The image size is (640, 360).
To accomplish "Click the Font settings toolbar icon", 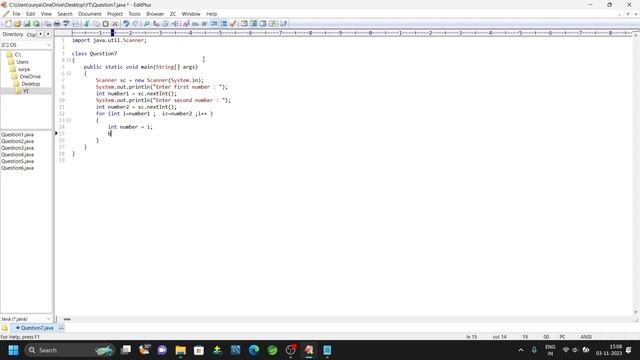I will pyautogui.click(x=186, y=24).
